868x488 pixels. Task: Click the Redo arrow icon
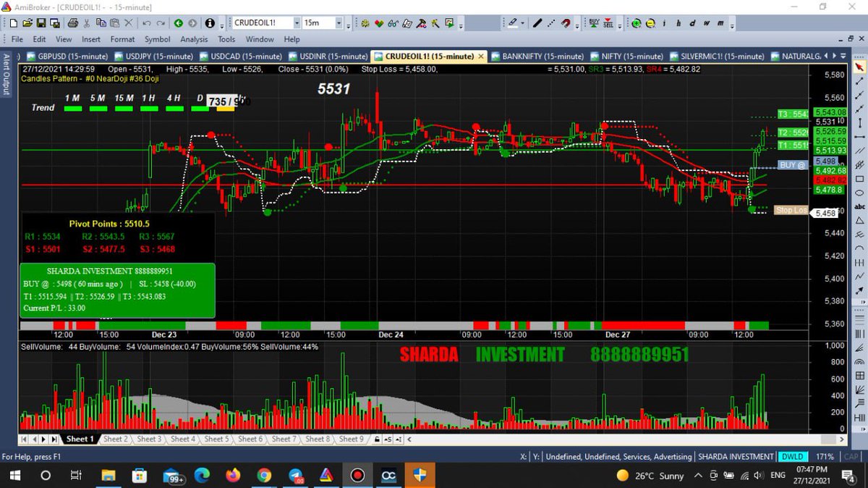click(161, 23)
